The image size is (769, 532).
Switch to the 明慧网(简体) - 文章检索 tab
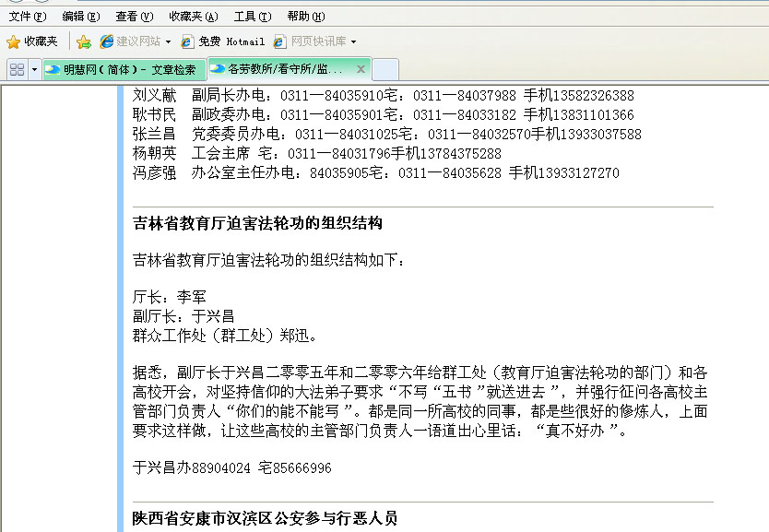point(124,70)
